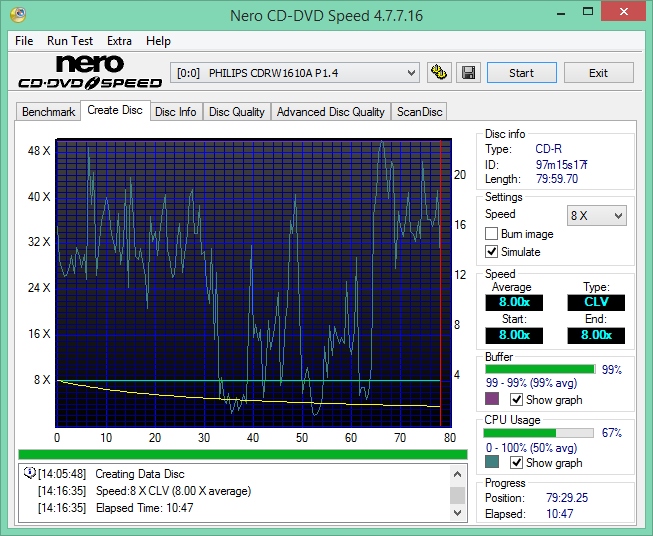Click the purple Buffer graph color swatch
This screenshot has height=536, width=653.
click(492, 400)
